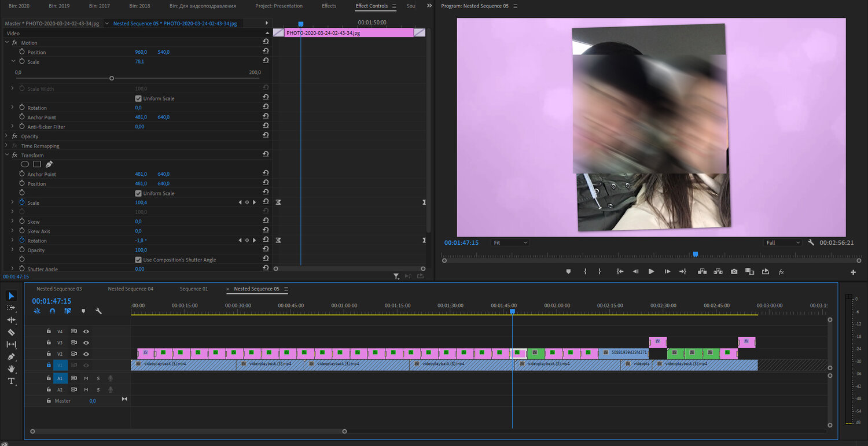The image size is (868, 446).
Task: Select the Ripple Edit tool
Action: (x=12, y=320)
